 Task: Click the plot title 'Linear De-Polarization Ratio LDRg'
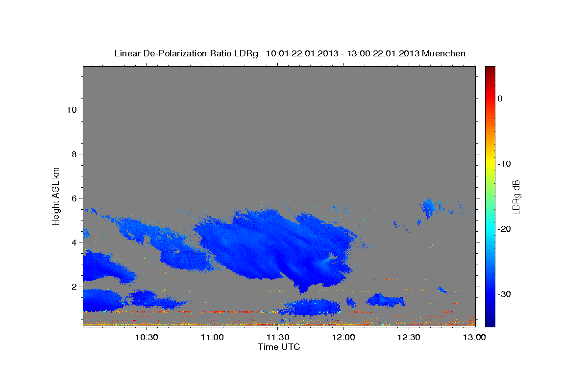pyautogui.click(x=186, y=53)
